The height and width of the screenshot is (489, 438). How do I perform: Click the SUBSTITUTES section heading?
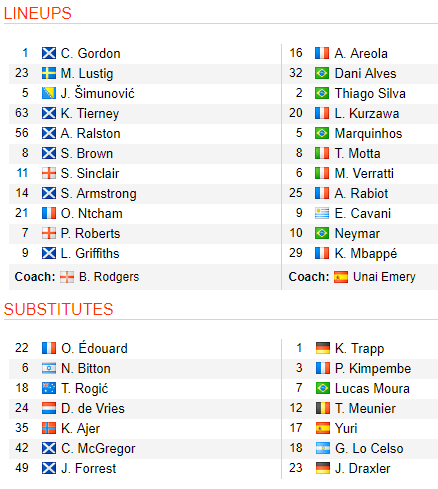pos(59,309)
